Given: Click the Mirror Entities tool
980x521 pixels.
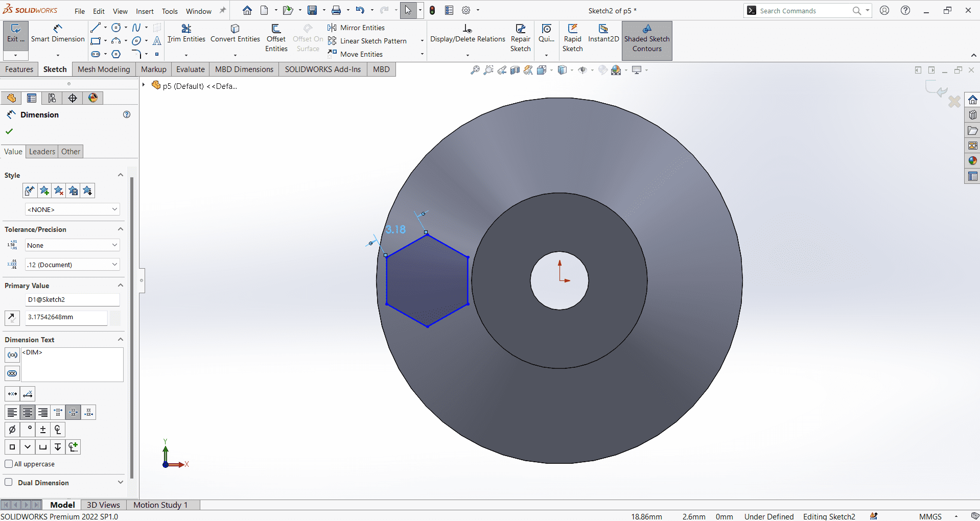Looking at the screenshot, I should [x=357, y=28].
